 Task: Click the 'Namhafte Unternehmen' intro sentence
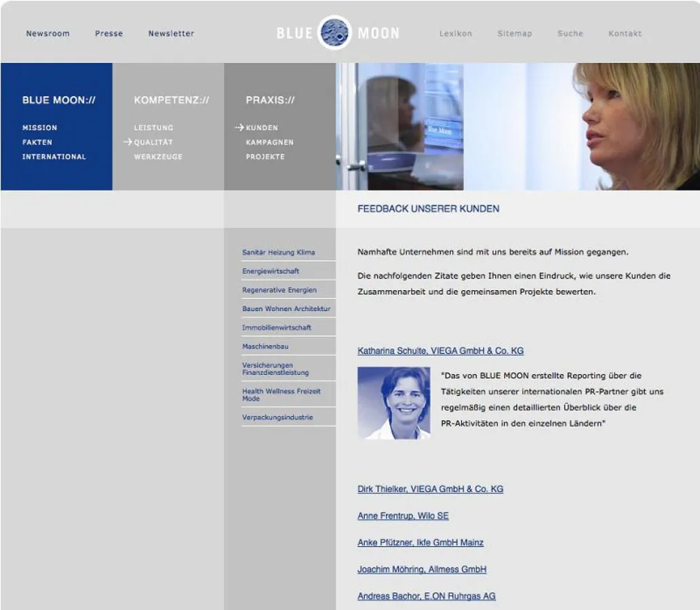click(493, 252)
